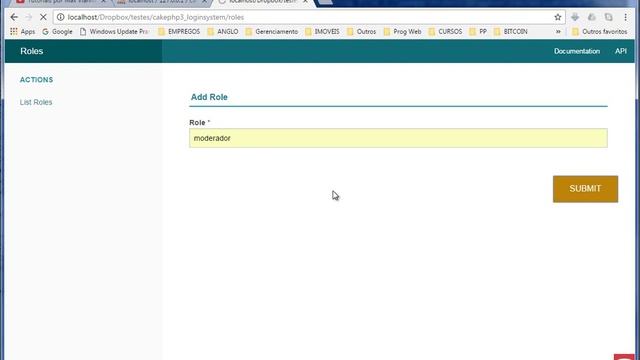Go back with the browser back arrow

coord(14,17)
